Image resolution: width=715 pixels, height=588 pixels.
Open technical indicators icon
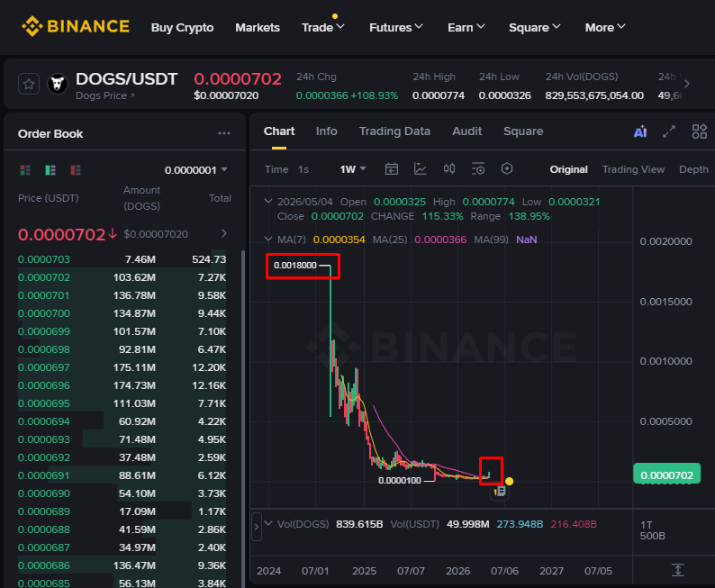(x=420, y=169)
